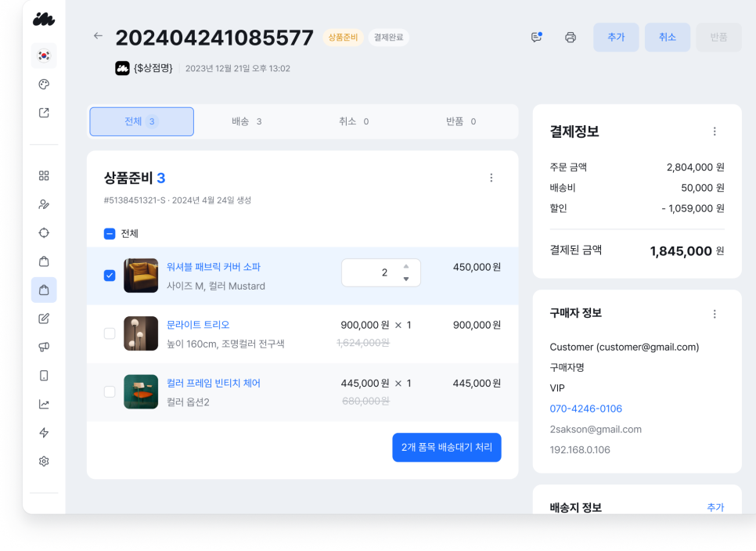Viewport: 756px width, 551px height.
Task: Open the statistics chart icon
Action: [x=44, y=404]
